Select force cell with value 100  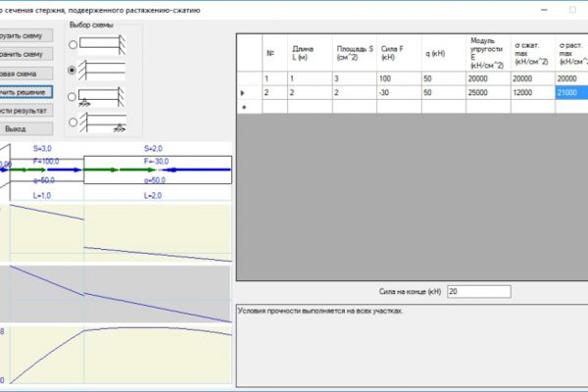coord(399,78)
